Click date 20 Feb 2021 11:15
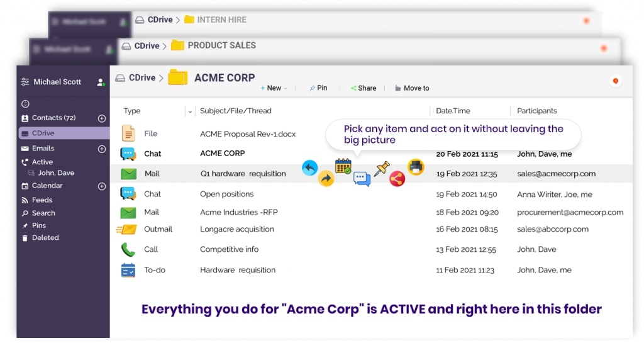644x343 pixels. click(467, 154)
